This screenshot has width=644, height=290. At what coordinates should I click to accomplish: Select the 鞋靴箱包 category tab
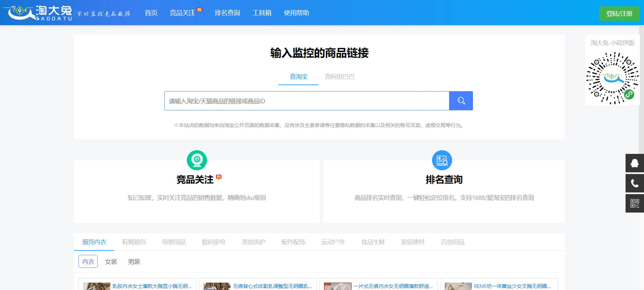pyautogui.click(x=134, y=242)
